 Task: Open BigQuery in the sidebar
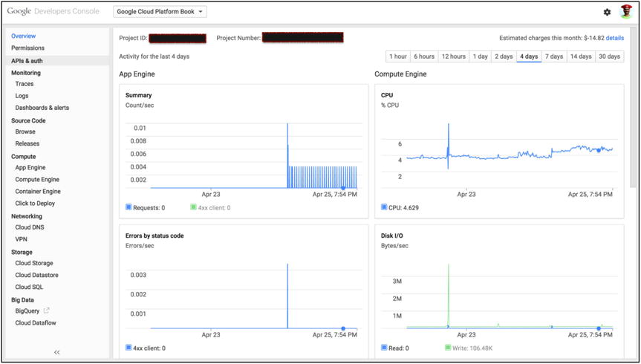(x=27, y=311)
